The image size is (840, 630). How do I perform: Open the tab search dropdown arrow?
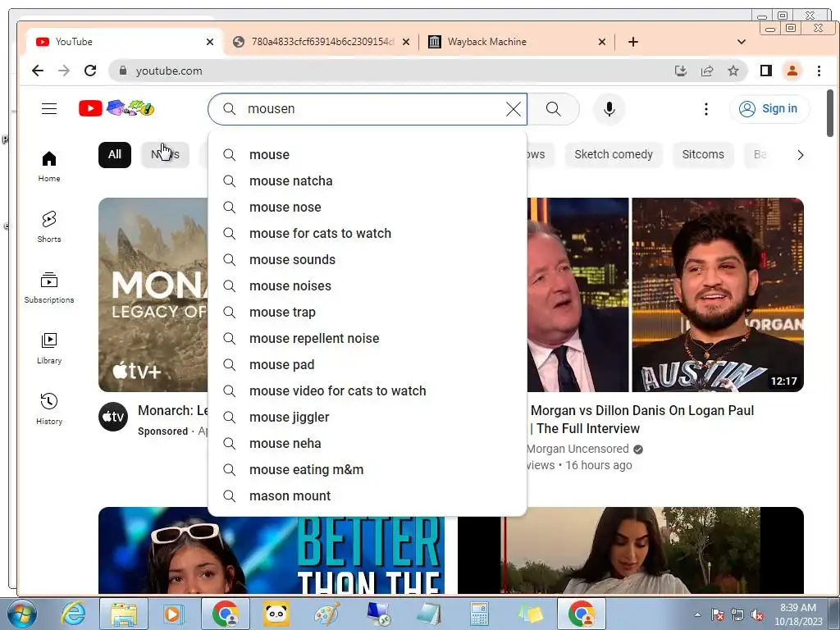click(x=742, y=42)
